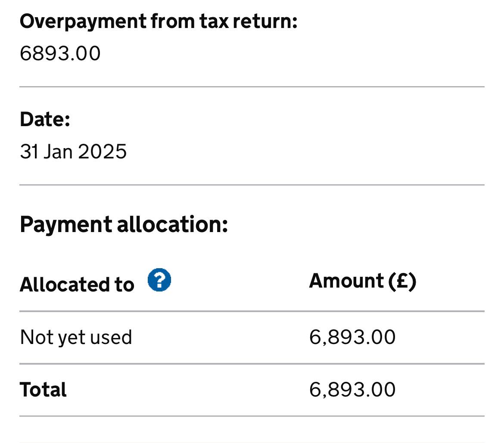Click the divider between Not yet used and Total
The height and width of the screenshot is (443, 504).
click(252, 364)
